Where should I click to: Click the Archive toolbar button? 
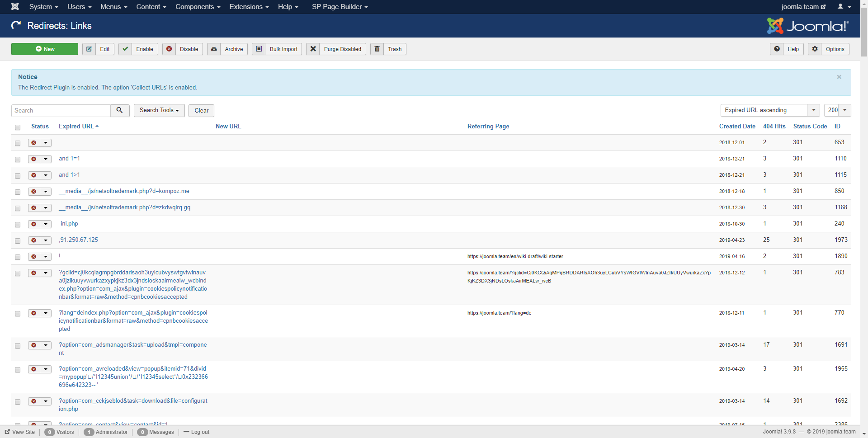(x=227, y=49)
